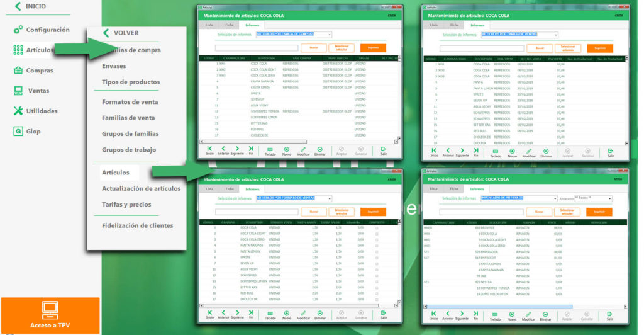644x335 pixels.
Task: Toggle Compuesto checkbox for RED BULL row
Action: [x=377, y=293]
